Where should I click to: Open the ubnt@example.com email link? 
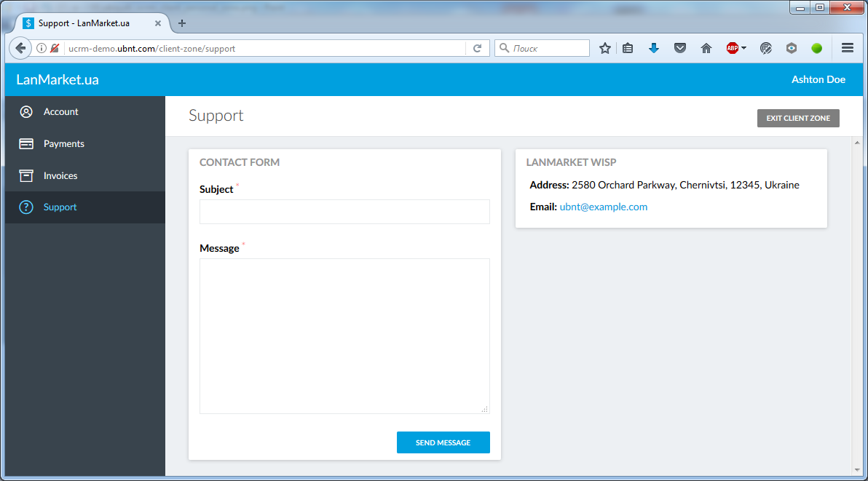603,207
